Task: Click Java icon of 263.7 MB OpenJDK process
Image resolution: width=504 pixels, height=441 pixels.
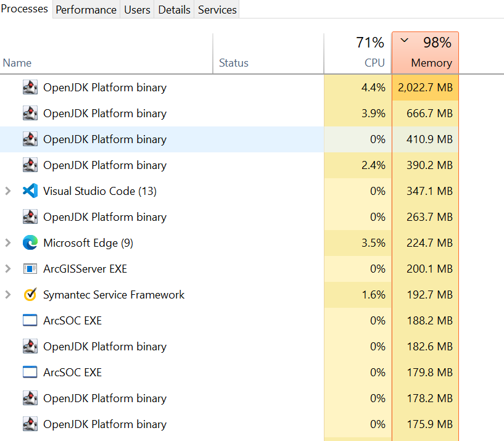Action: 30,217
